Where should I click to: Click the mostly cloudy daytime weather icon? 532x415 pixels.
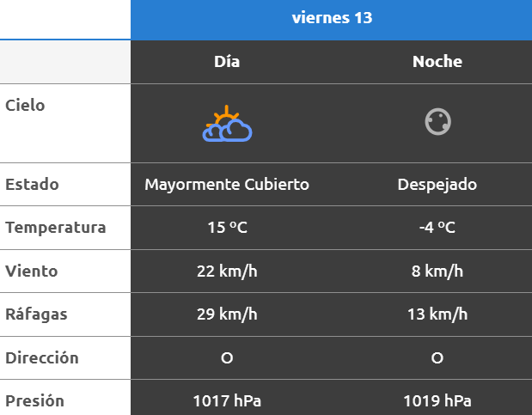(227, 124)
